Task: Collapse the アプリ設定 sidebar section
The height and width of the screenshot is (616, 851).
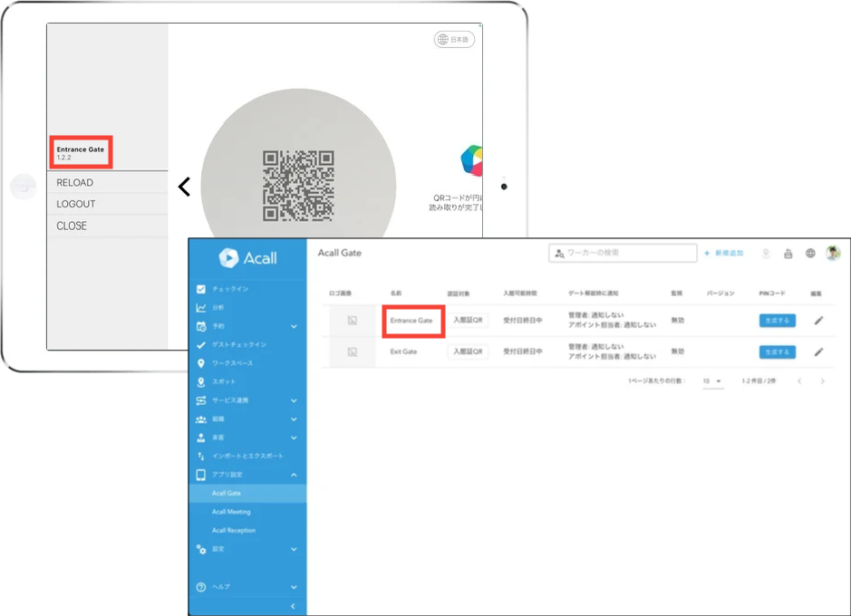Action: pos(295,475)
